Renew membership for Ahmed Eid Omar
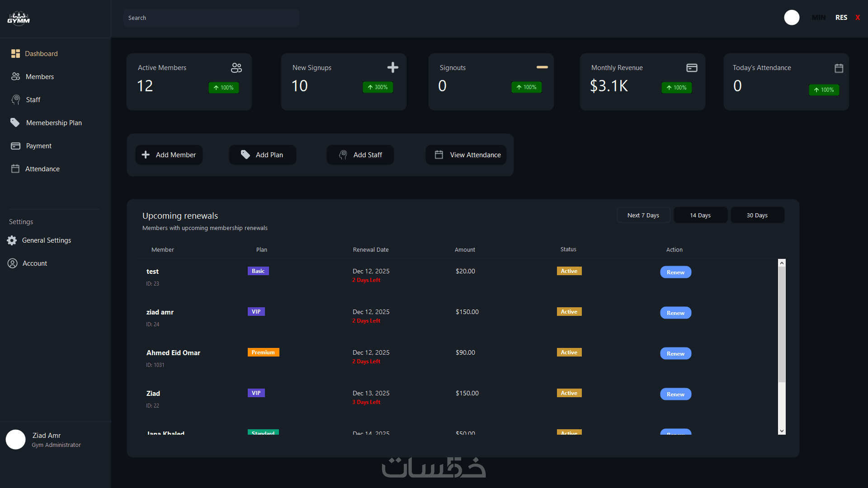This screenshot has height=488, width=868. (675, 354)
